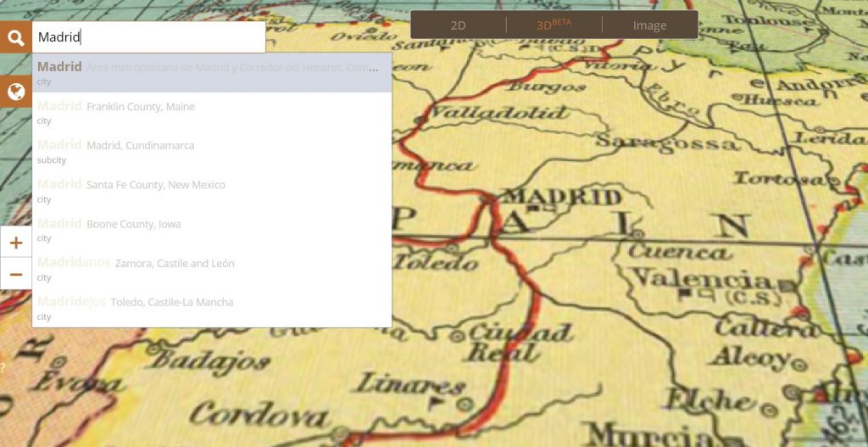This screenshot has width=868, height=447.
Task: Select Madrid Área metropolitana suggestion
Action: [x=212, y=73]
